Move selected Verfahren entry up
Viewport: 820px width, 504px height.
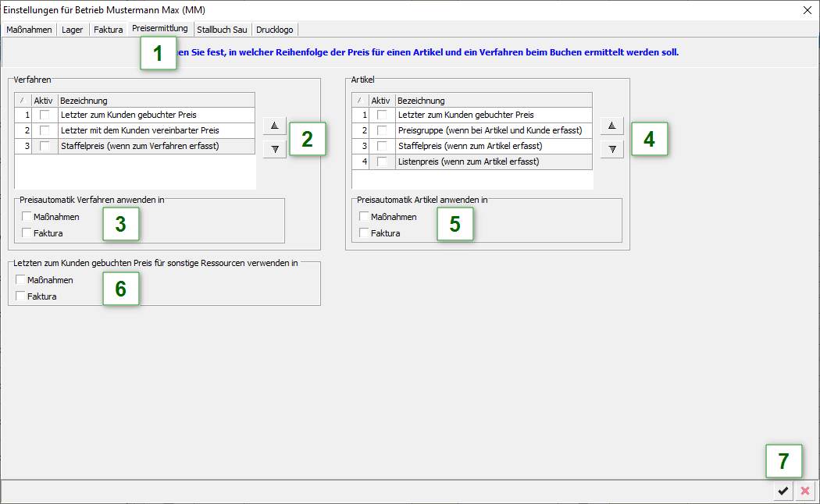[274, 126]
